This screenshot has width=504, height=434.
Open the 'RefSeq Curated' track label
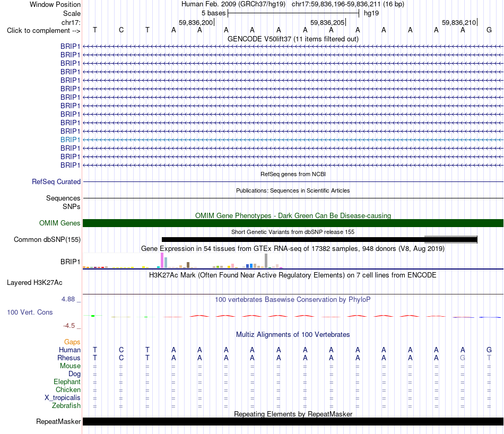click(56, 181)
